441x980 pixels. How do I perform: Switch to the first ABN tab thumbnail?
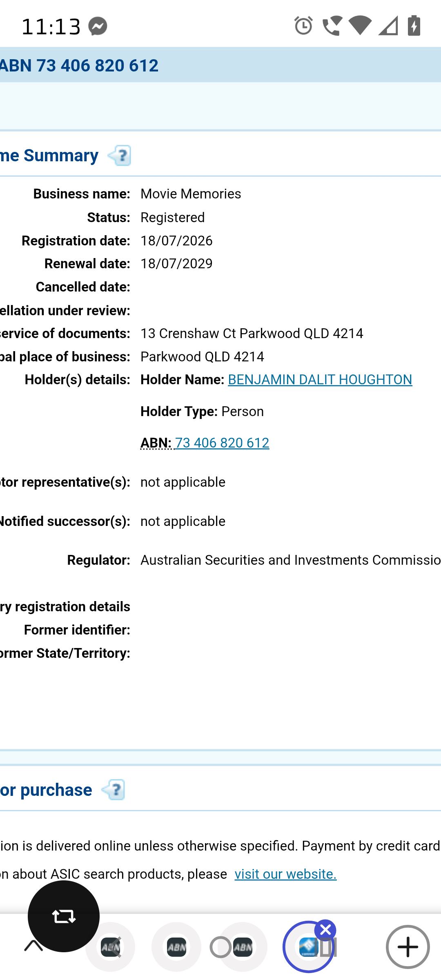click(x=110, y=947)
